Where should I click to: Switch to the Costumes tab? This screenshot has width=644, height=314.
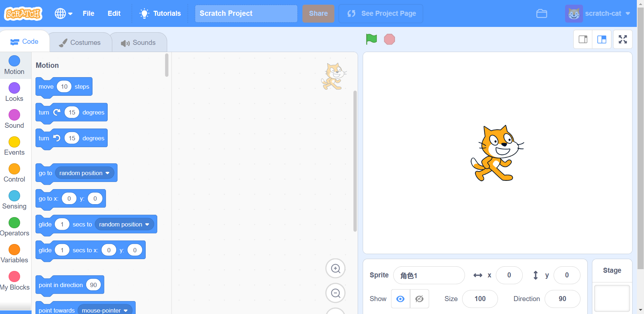[80, 43]
